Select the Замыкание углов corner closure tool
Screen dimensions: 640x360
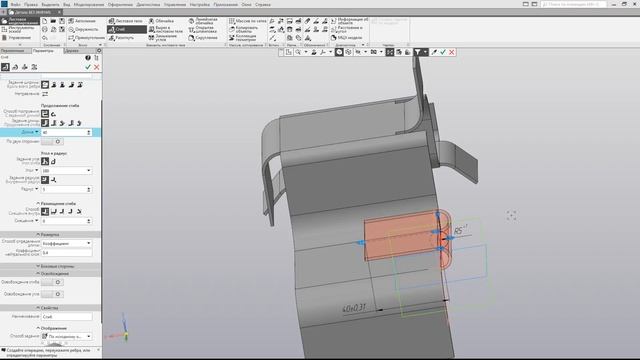(x=162, y=38)
